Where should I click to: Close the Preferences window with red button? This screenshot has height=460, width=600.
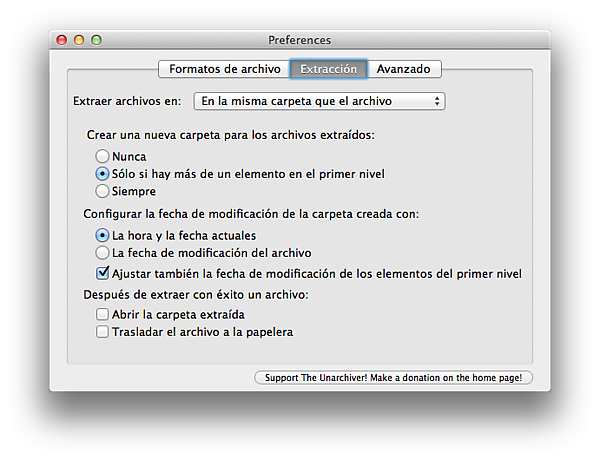coord(61,40)
